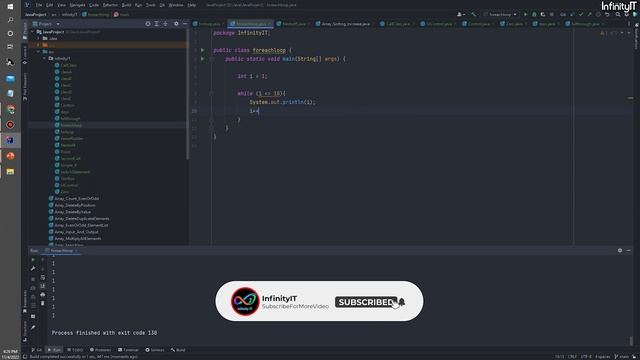Click the Select Opened File target icon

point(148,24)
